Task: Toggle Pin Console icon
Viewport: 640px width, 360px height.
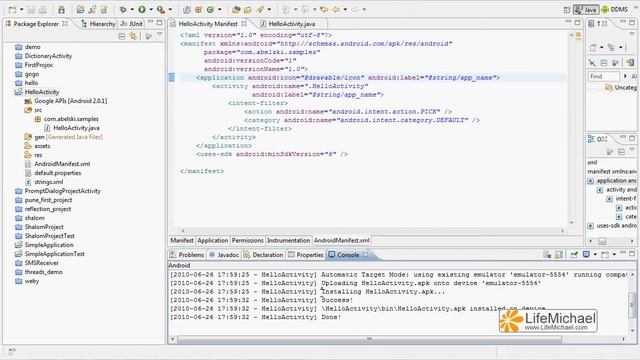Action: [x=574, y=255]
